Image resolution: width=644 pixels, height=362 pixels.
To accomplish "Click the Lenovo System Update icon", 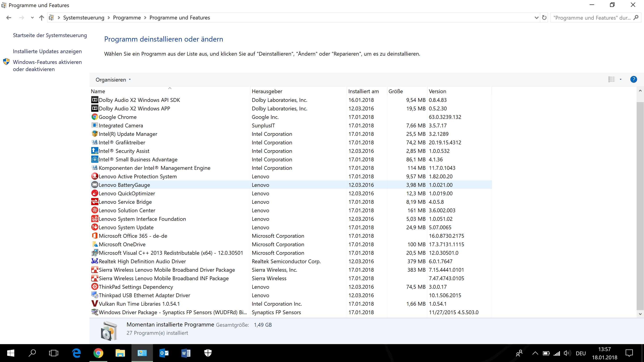I will click(x=95, y=227).
